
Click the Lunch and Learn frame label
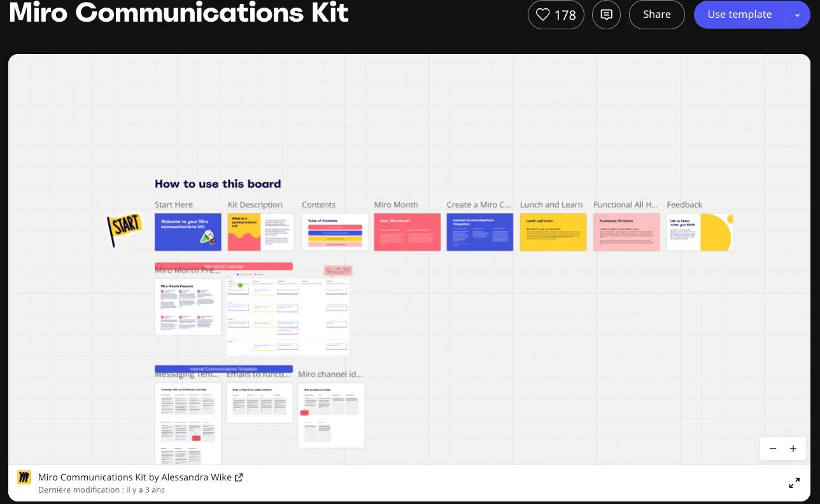tap(551, 205)
